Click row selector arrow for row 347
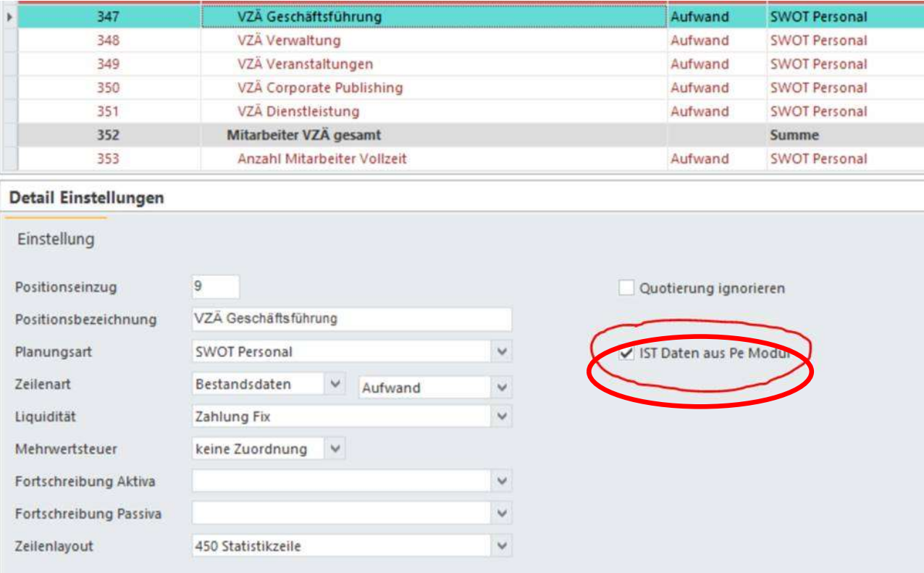 point(9,16)
